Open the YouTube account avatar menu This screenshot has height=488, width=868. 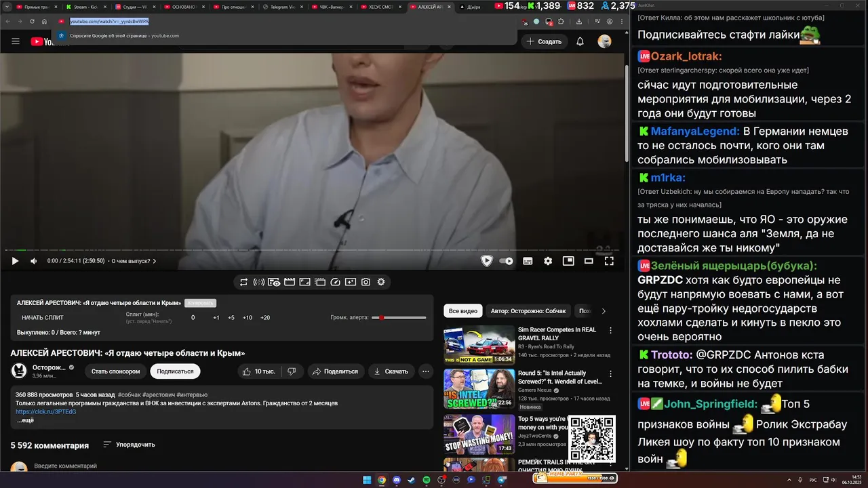pyautogui.click(x=604, y=41)
